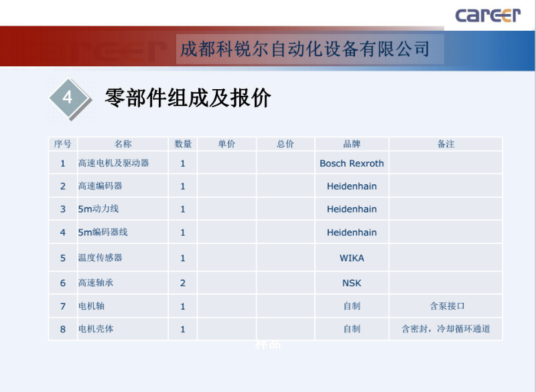Click the 总价 column header

click(x=285, y=144)
